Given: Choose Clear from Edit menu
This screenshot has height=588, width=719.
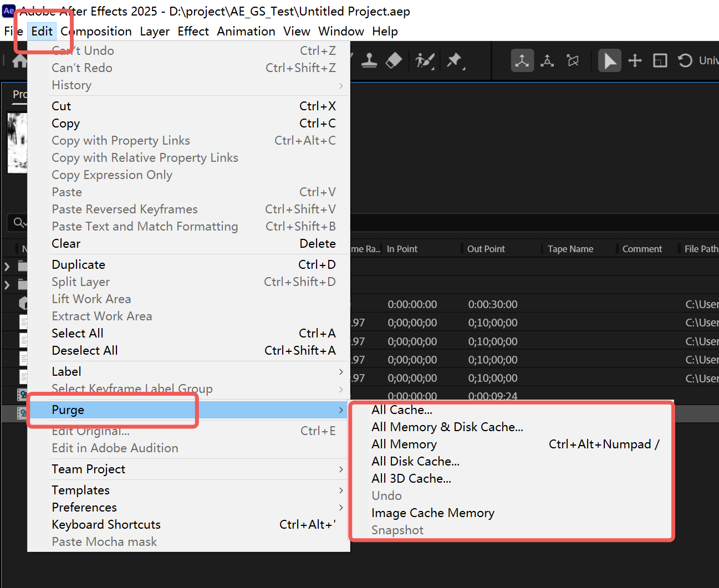Looking at the screenshot, I should tap(188, 243).
